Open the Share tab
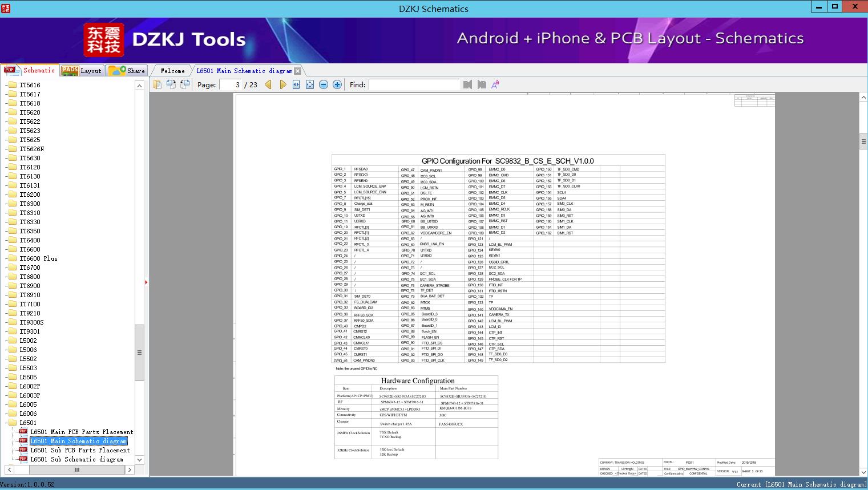Screen dimensions: 868x490 tap(127, 70)
